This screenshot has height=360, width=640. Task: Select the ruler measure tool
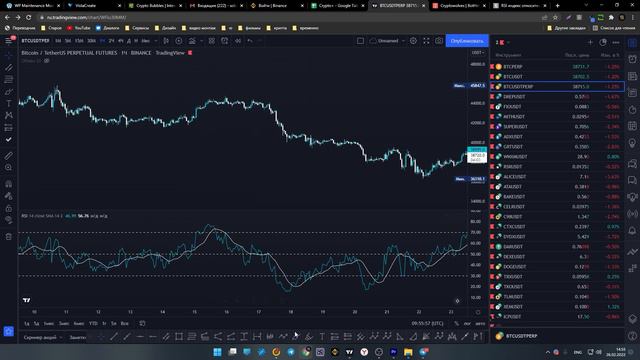9,156
